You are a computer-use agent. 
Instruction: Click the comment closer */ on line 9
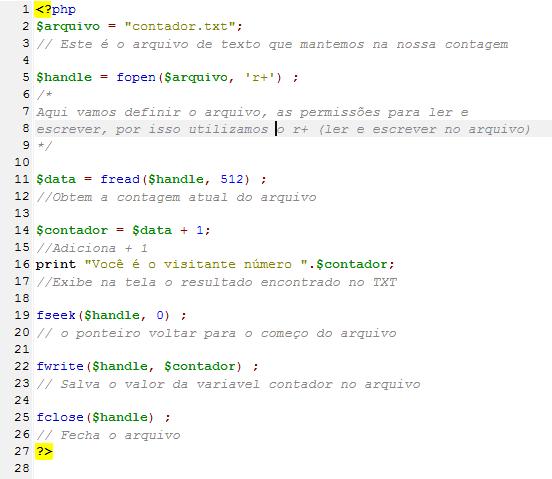coord(44,145)
